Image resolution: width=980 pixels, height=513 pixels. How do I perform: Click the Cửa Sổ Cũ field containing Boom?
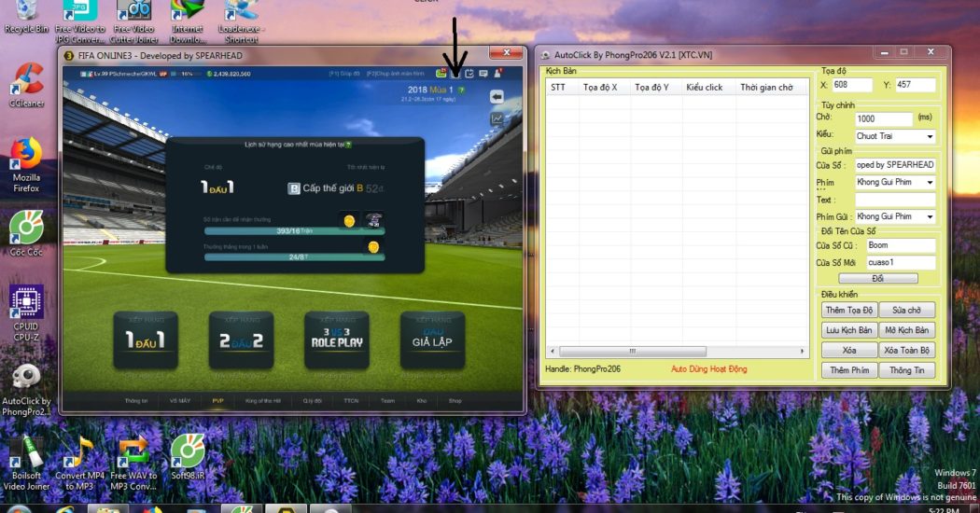[x=901, y=245]
